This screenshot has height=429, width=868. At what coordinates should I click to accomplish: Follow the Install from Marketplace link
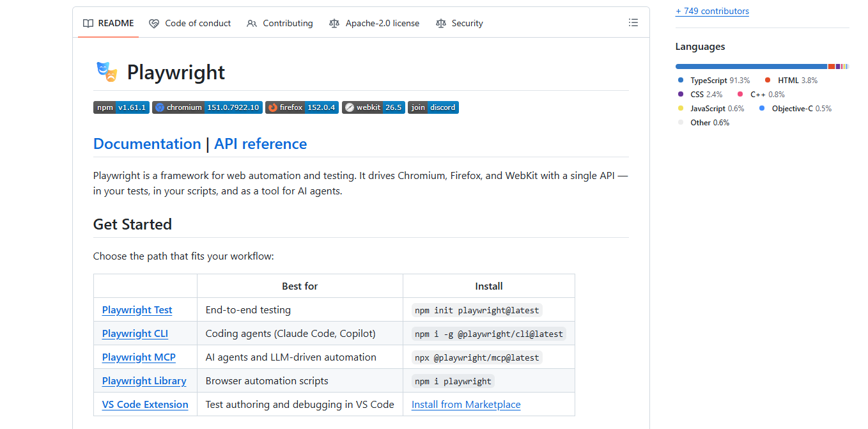click(466, 405)
